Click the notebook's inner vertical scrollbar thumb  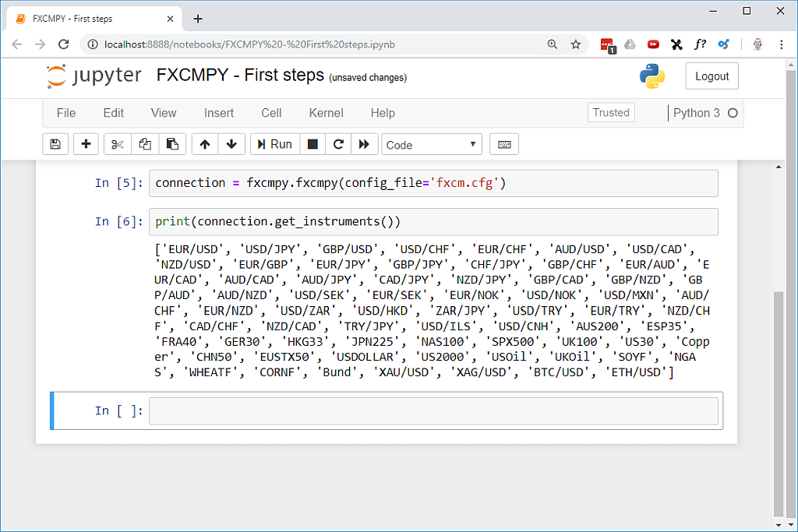coord(779,403)
